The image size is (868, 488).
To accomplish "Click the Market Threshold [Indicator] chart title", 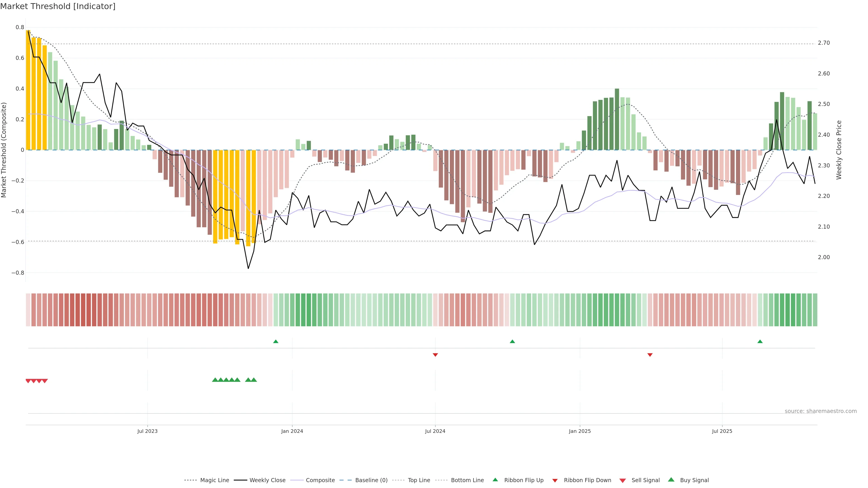I will point(58,6).
